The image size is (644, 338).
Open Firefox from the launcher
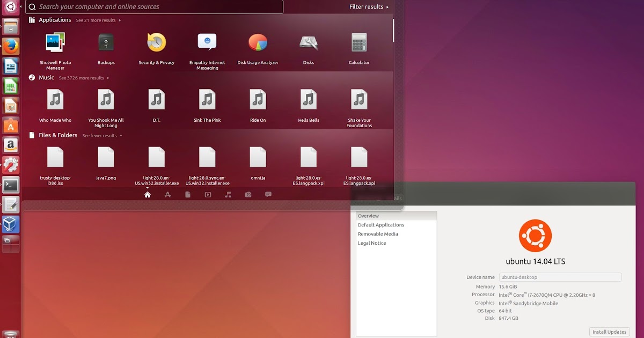click(11, 46)
